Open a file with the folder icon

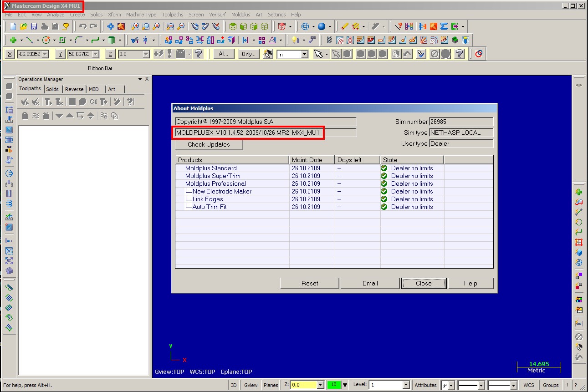click(x=24, y=26)
